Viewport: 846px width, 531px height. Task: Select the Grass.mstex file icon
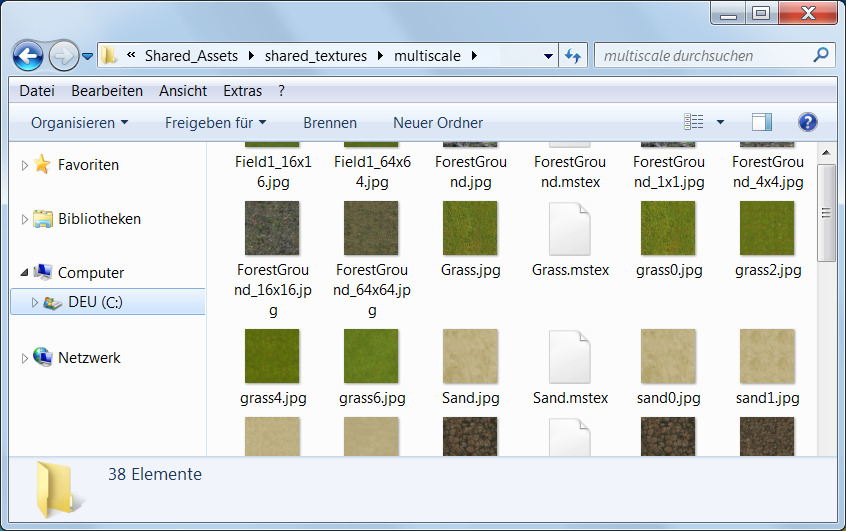coord(570,228)
